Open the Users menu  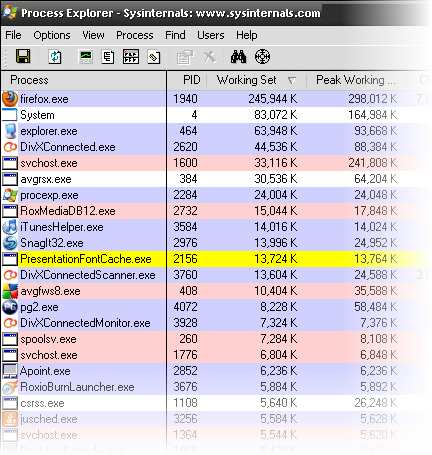[x=210, y=35]
